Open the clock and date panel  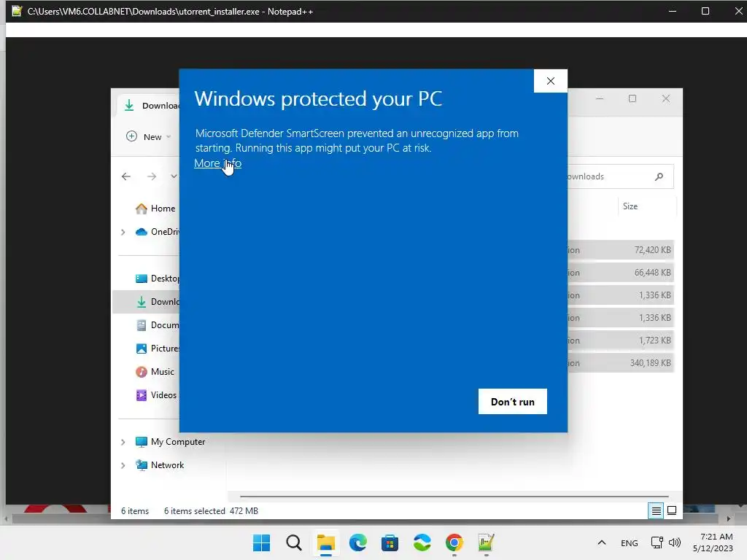pos(713,542)
